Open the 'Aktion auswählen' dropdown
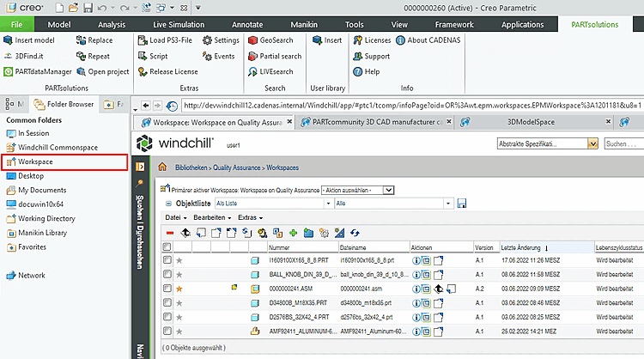The height and width of the screenshot is (359, 644). [389, 190]
